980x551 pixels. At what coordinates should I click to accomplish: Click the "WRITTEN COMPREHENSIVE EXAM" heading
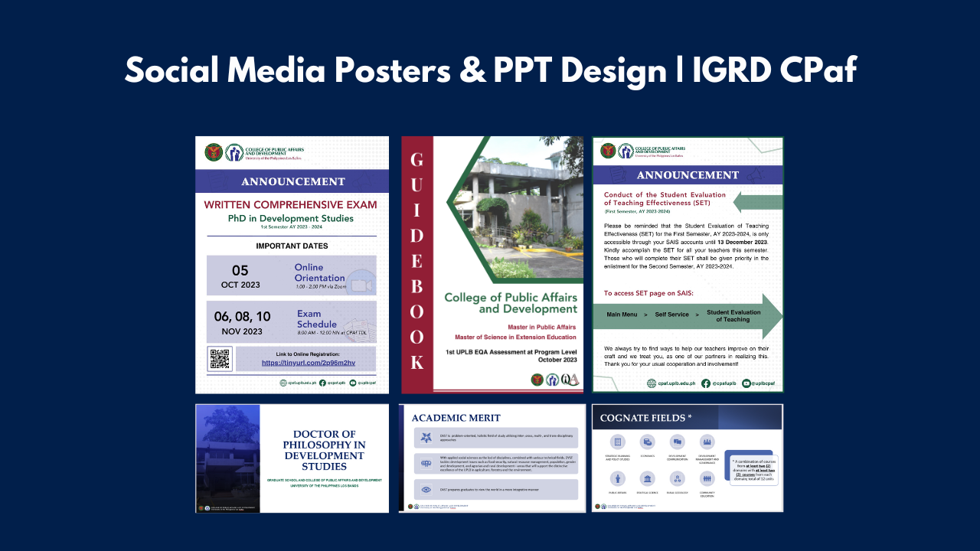coord(290,204)
